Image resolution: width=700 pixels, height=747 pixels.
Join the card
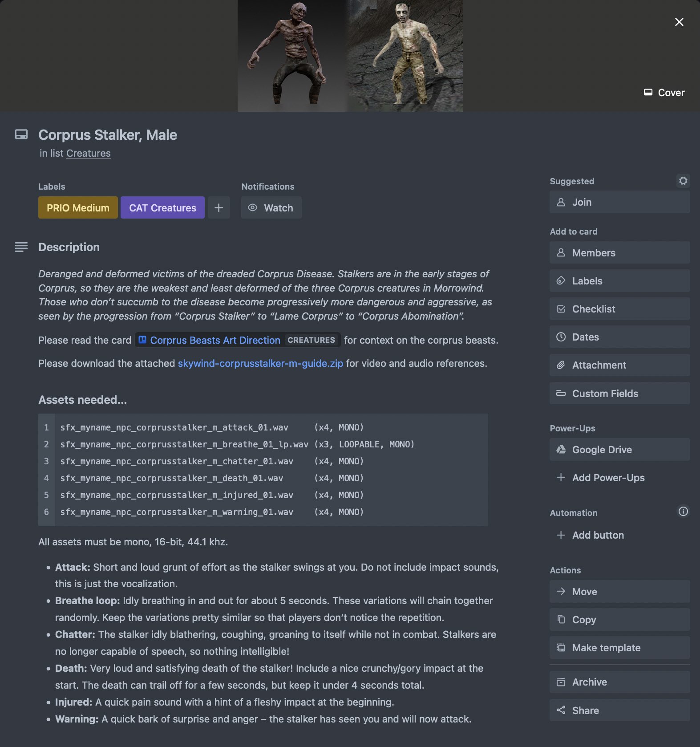tap(619, 202)
